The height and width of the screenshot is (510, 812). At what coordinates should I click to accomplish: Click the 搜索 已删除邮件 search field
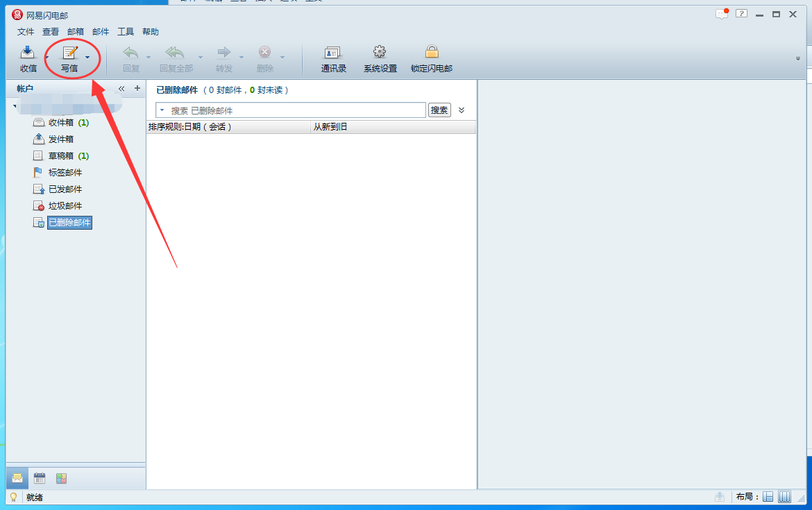(x=291, y=110)
